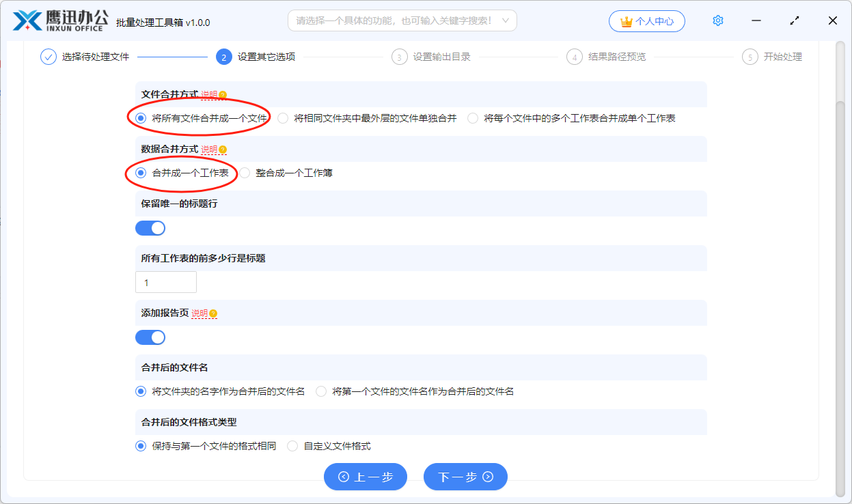The height and width of the screenshot is (504, 852).
Task: Toggle off the 保留唯一的标题行 switch
Action: click(150, 228)
